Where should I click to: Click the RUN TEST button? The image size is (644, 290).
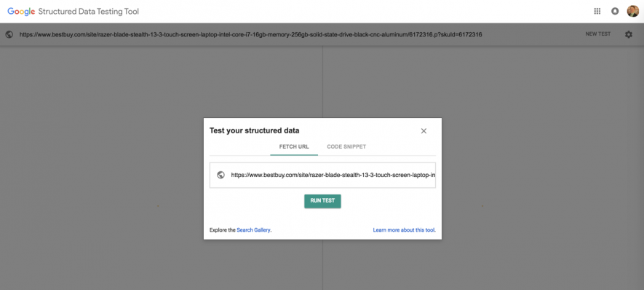pyautogui.click(x=322, y=200)
